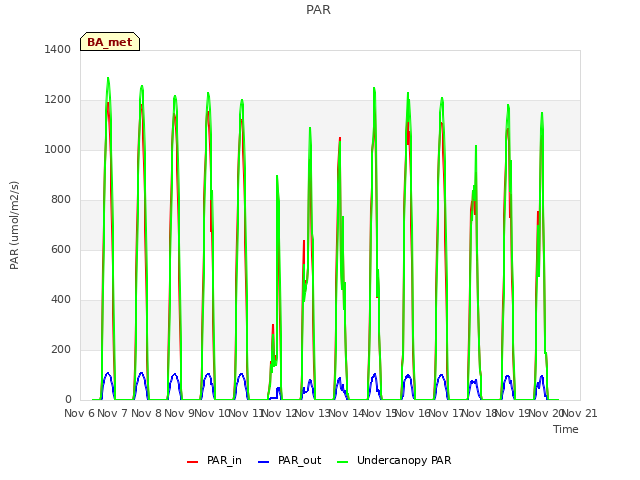Click the y-axis title PAR (umol/m2/s)

point(14,225)
